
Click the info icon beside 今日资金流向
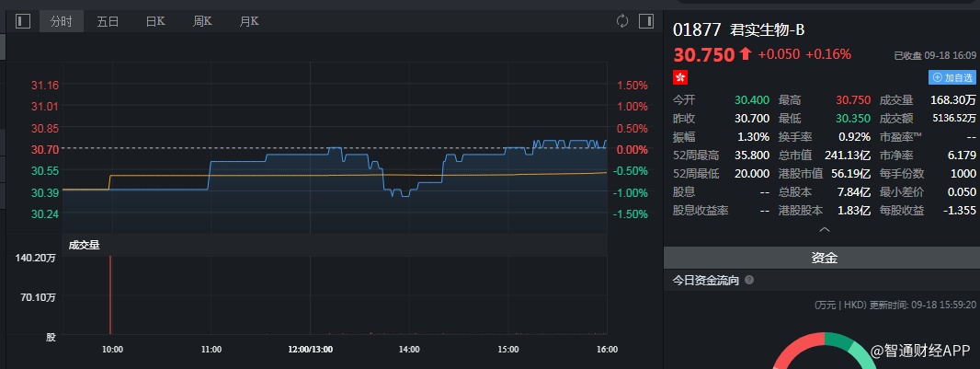tap(749, 280)
